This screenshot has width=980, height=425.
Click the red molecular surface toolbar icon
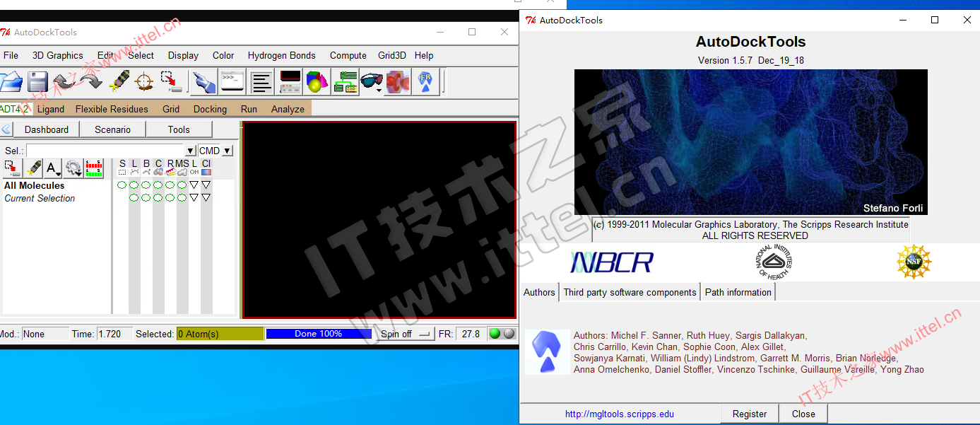click(398, 81)
